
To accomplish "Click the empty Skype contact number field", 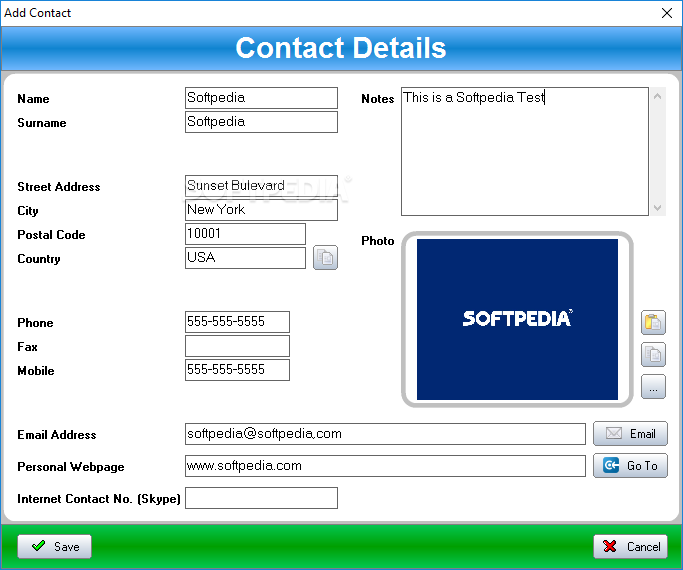I will (x=261, y=498).
